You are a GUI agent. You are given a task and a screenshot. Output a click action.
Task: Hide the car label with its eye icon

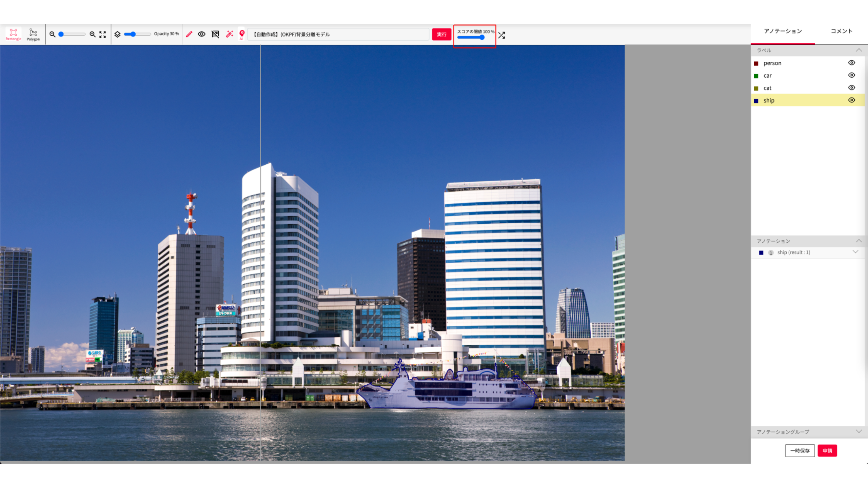[x=851, y=75]
